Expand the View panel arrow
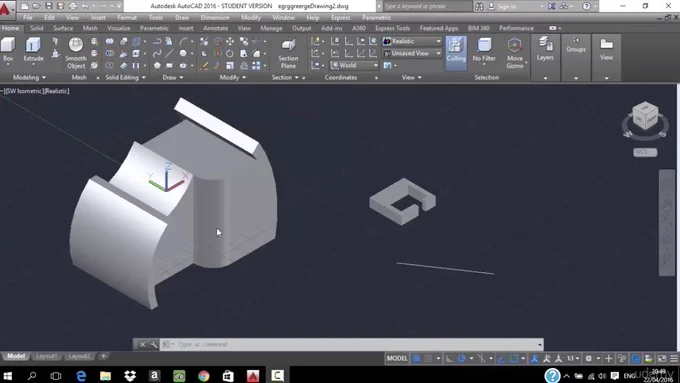 click(419, 77)
